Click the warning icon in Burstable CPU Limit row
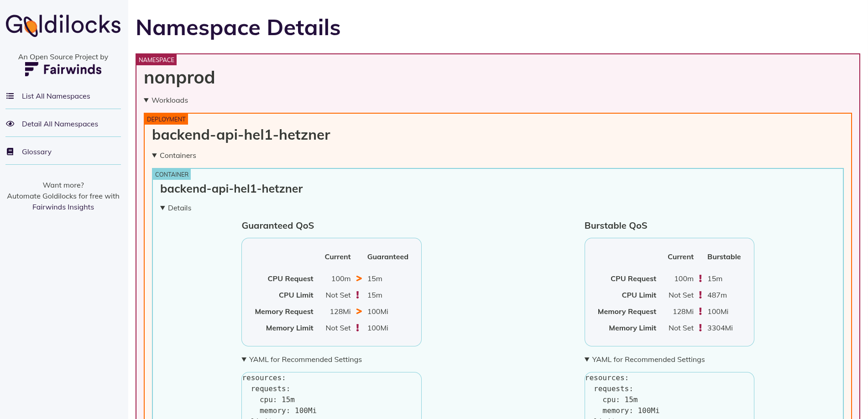 701,295
